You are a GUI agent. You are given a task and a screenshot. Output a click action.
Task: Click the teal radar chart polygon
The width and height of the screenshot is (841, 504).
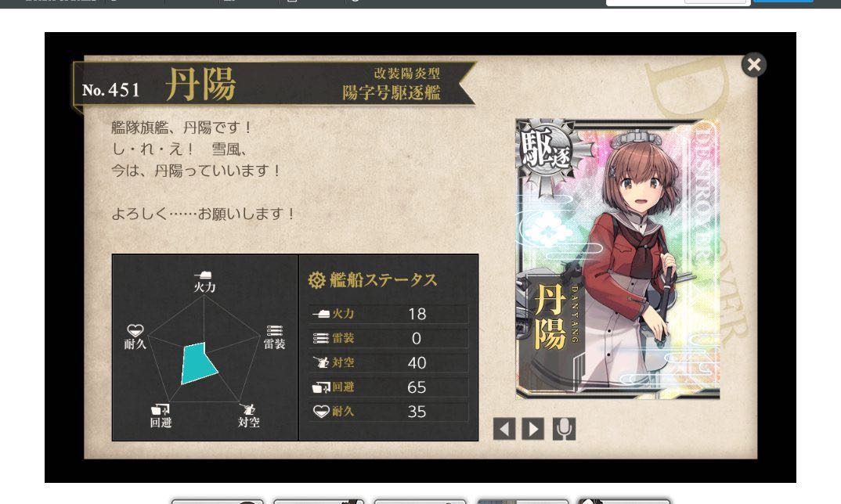(198, 363)
